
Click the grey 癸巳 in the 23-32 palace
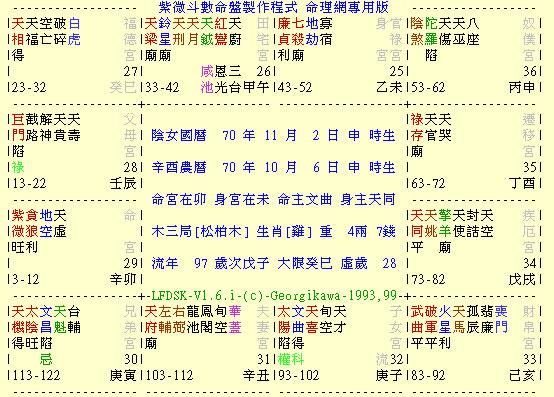[x=123, y=87]
